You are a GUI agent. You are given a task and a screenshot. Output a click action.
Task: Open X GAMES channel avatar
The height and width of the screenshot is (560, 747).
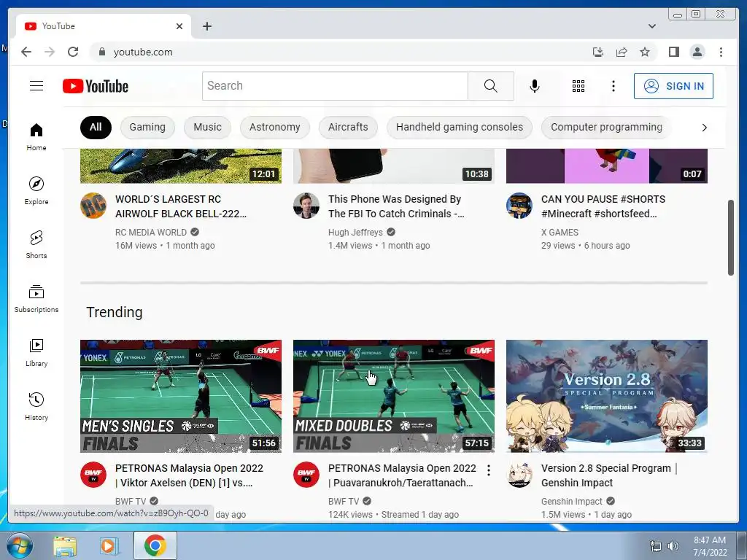coord(519,206)
